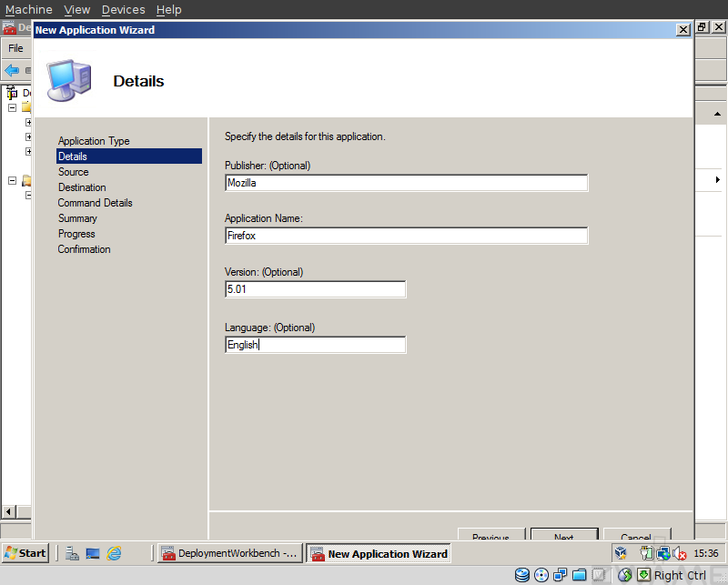Click the Summary wizard step

pos(77,218)
